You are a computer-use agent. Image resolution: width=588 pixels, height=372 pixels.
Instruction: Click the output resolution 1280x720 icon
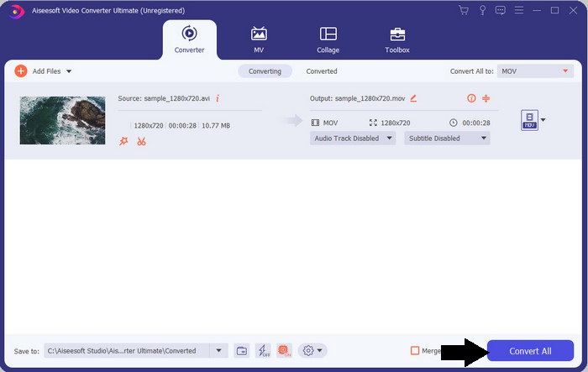click(373, 123)
